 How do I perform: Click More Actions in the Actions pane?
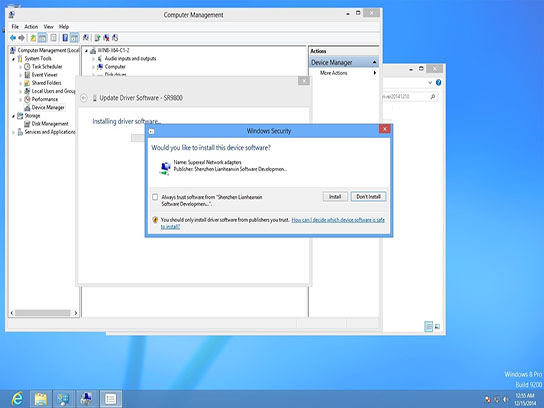click(333, 73)
